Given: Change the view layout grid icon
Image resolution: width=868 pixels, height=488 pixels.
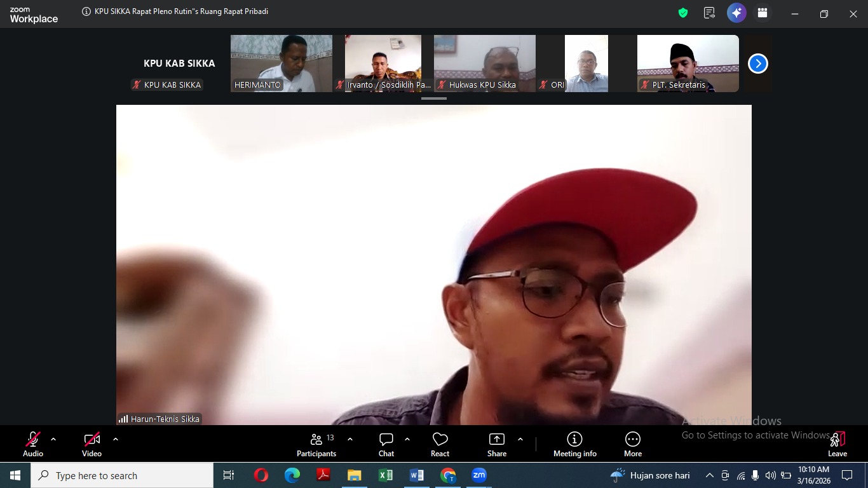Looking at the screenshot, I should tap(763, 13).
